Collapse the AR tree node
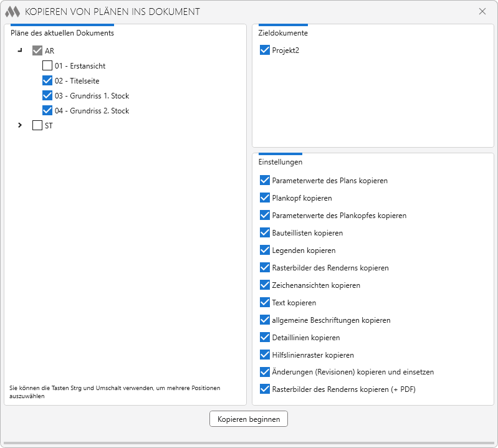 (x=20, y=50)
